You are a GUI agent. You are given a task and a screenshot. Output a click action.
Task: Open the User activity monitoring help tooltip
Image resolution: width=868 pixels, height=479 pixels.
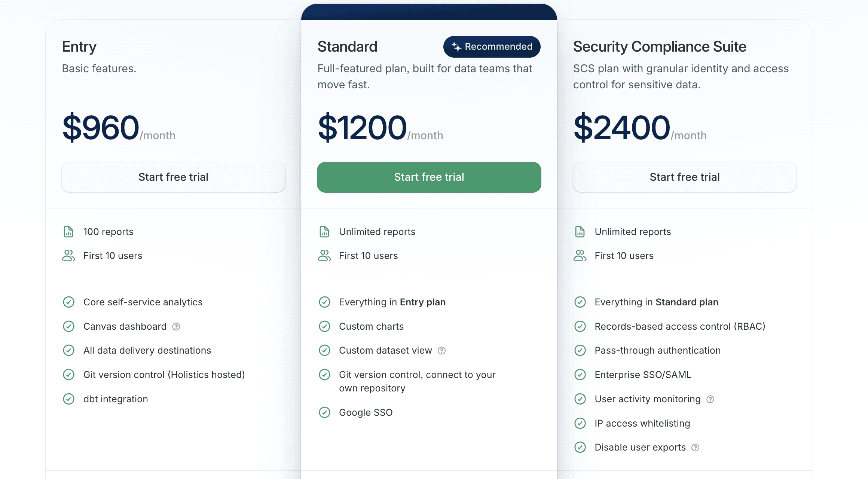pyautogui.click(x=710, y=399)
